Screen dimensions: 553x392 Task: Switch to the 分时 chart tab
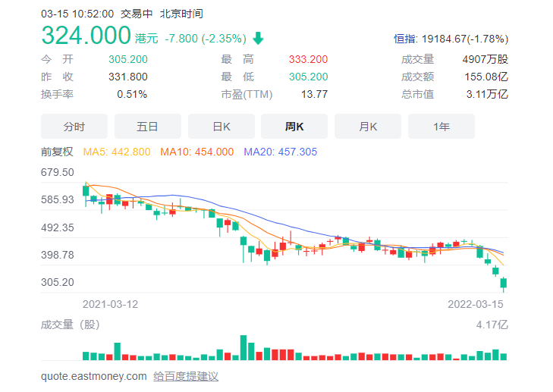click(x=74, y=127)
